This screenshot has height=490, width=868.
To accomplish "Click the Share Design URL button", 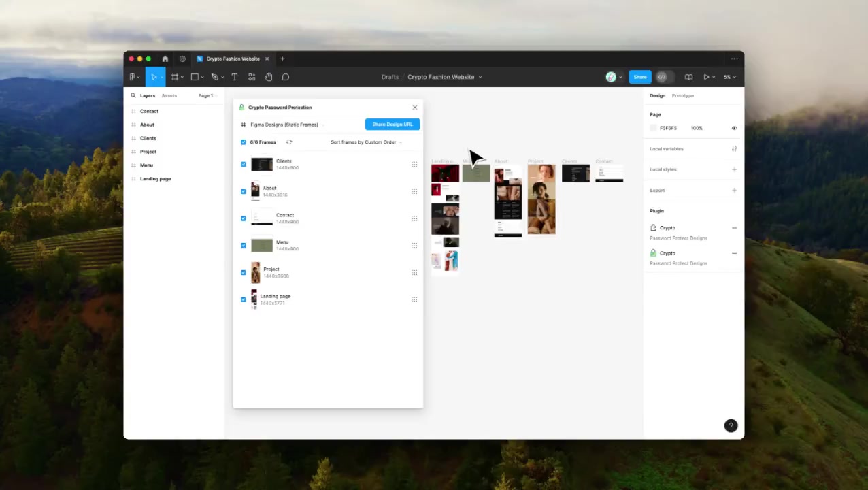I will [393, 125].
